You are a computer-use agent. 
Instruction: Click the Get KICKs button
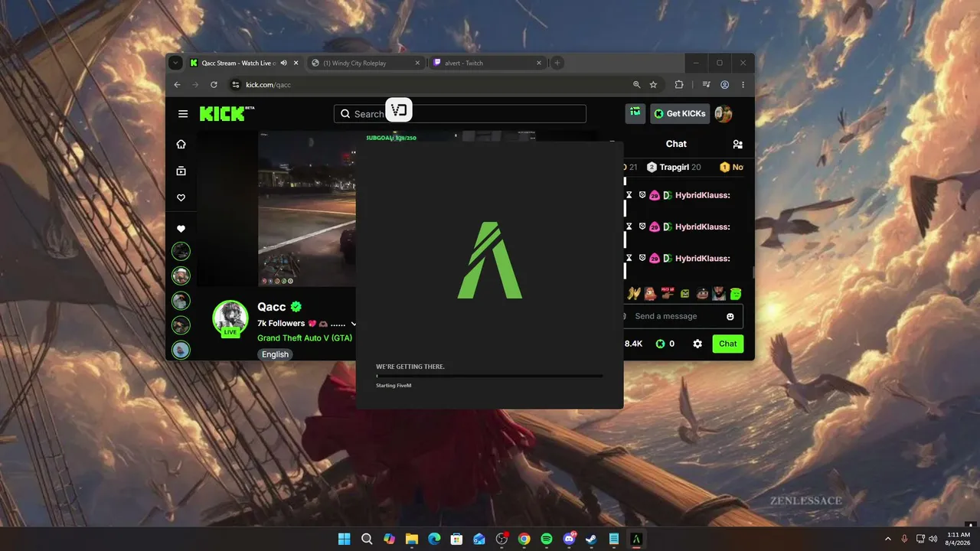pyautogui.click(x=680, y=114)
